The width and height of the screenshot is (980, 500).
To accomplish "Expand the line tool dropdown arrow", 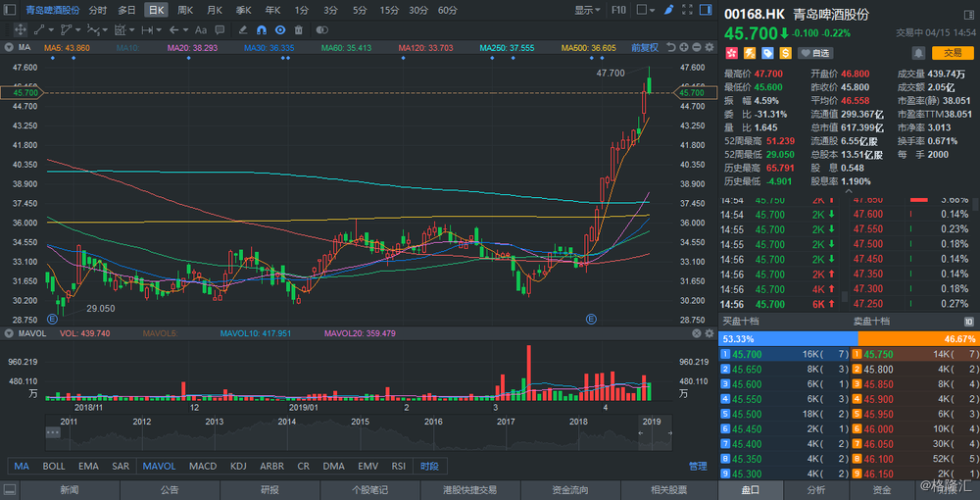I will pyautogui.click(x=51, y=30).
